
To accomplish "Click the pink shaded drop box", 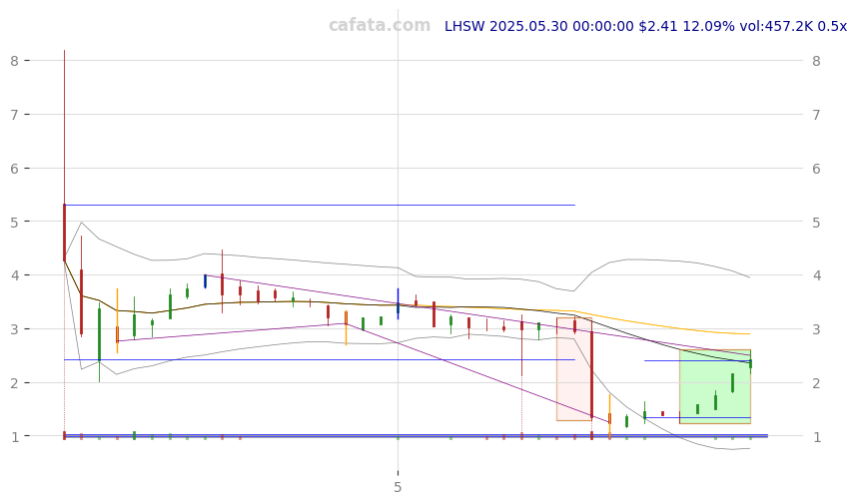I will tap(574, 369).
